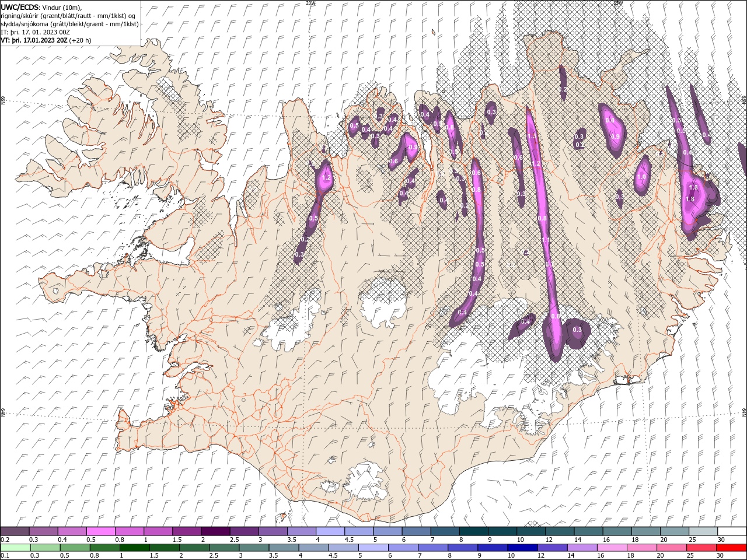Select the 'slydda/snjókoma' description line
Viewport: 747px width, 560px height.
(70, 24)
